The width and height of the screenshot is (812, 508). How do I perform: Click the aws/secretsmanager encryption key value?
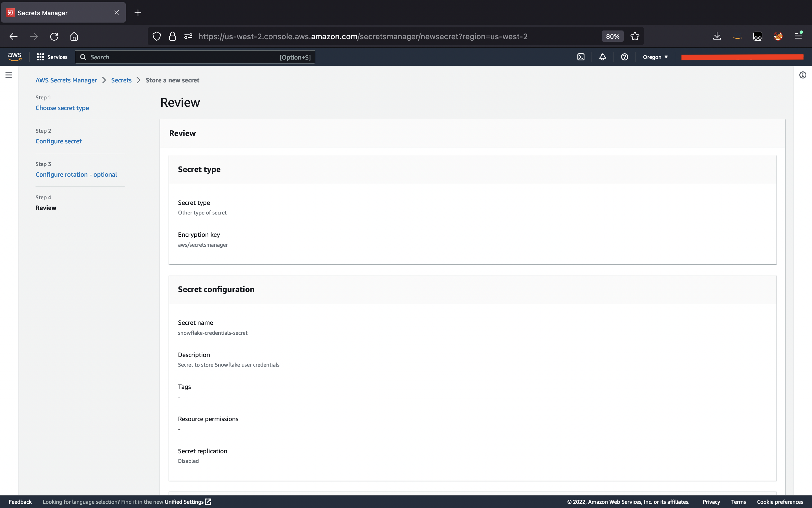point(203,245)
